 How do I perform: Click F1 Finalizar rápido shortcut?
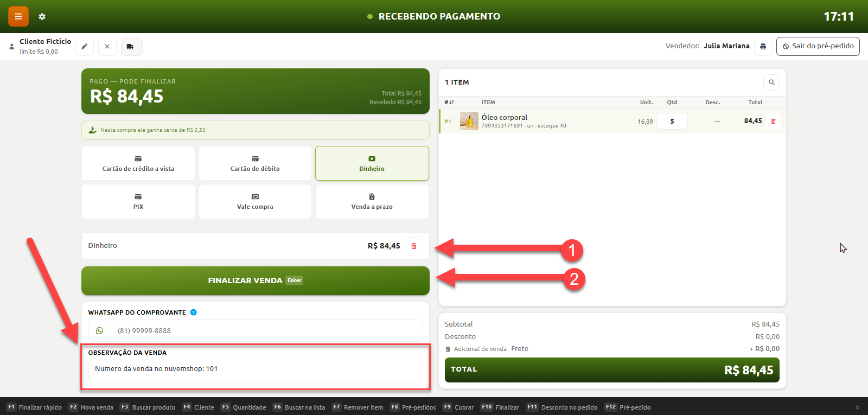(x=34, y=407)
